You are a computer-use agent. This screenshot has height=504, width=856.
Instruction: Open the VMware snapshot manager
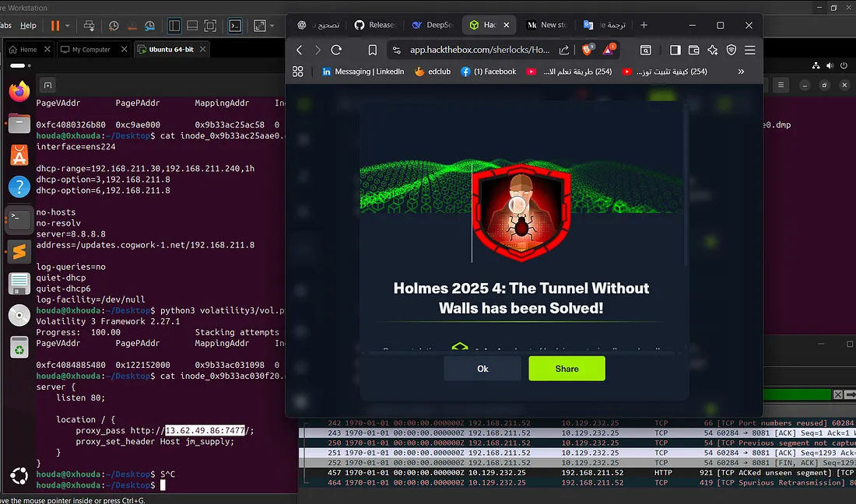[x=149, y=26]
